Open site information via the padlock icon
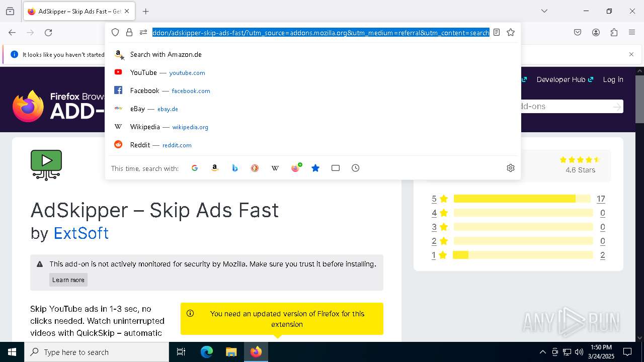 coord(129,32)
